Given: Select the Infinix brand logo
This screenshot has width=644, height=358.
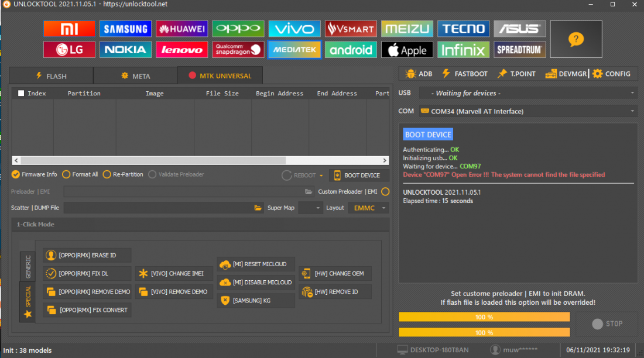Looking at the screenshot, I should pos(463,50).
